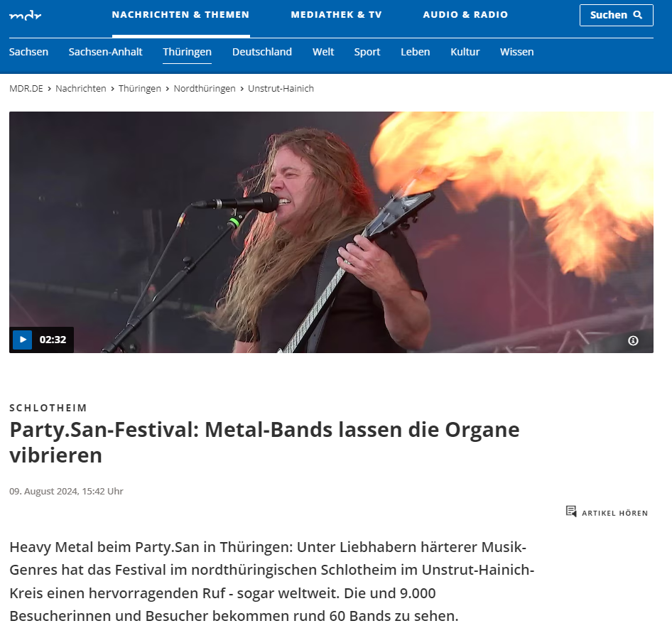Click the magnifying glass search icon
The height and width of the screenshot is (638, 672).
coord(638,15)
